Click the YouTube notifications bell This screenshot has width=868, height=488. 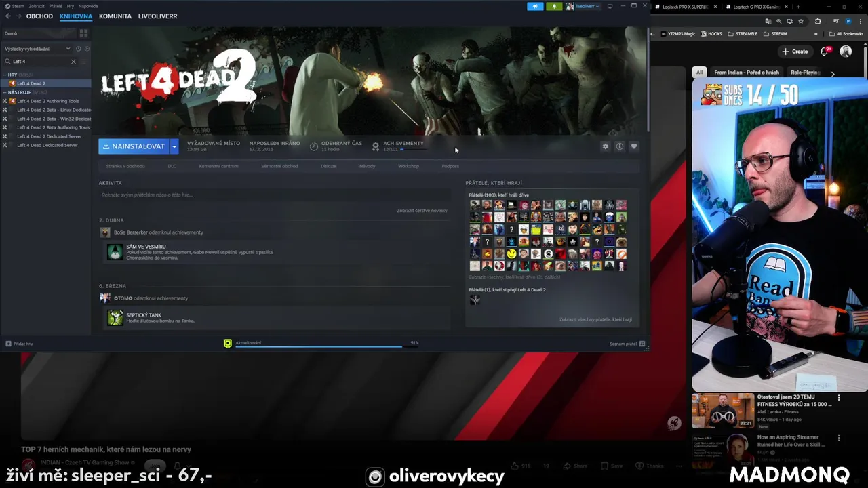tap(825, 52)
